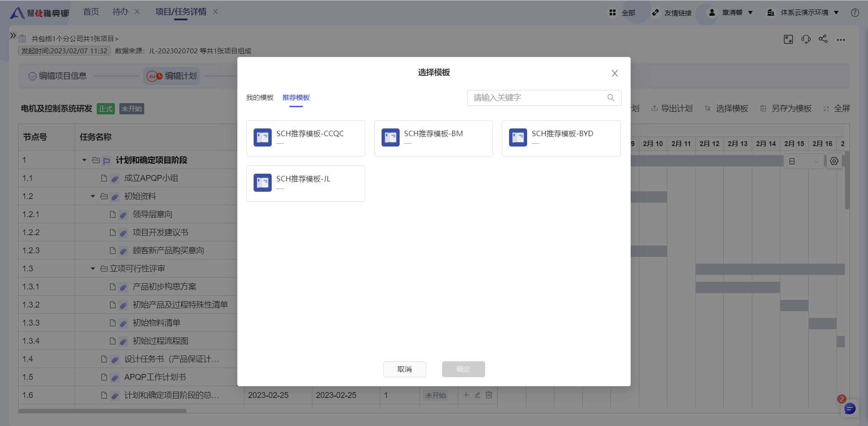This screenshot has width=868, height=426.
Task: Select the SCH推荐模板-CCQC template card
Action: pos(306,138)
